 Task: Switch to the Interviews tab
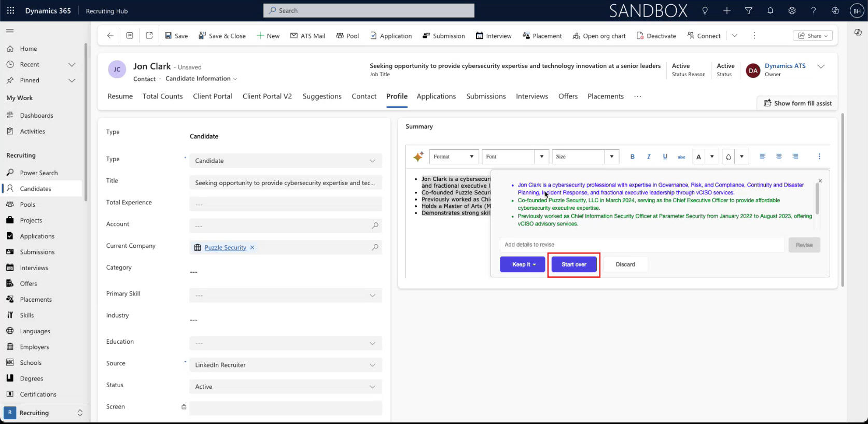point(532,96)
